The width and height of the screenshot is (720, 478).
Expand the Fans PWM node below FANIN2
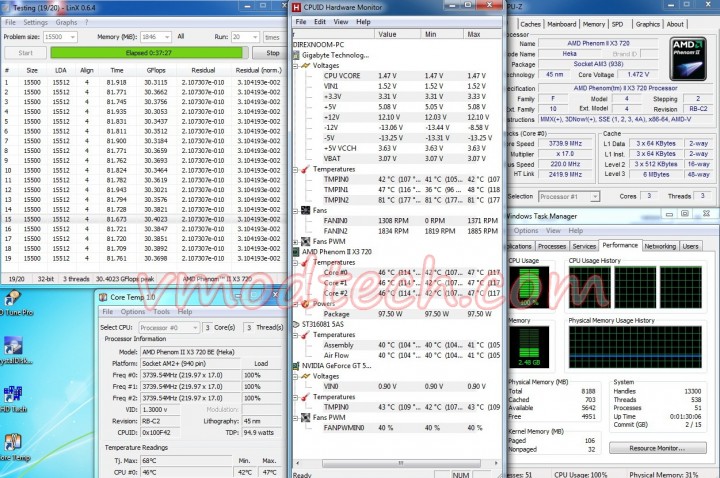point(296,242)
